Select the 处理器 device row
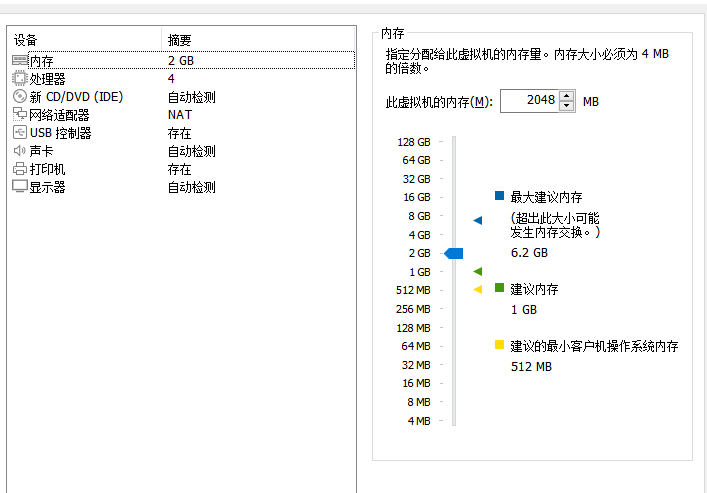The height and width of the screenshot is (493, 707). tap(181, 78)
